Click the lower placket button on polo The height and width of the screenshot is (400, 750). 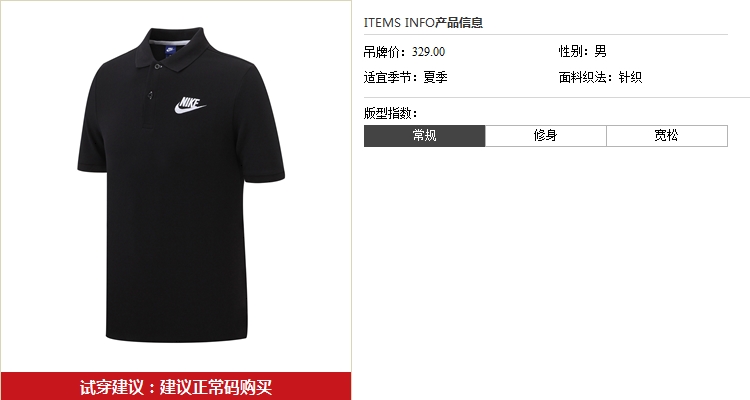(x=150, y=96)
